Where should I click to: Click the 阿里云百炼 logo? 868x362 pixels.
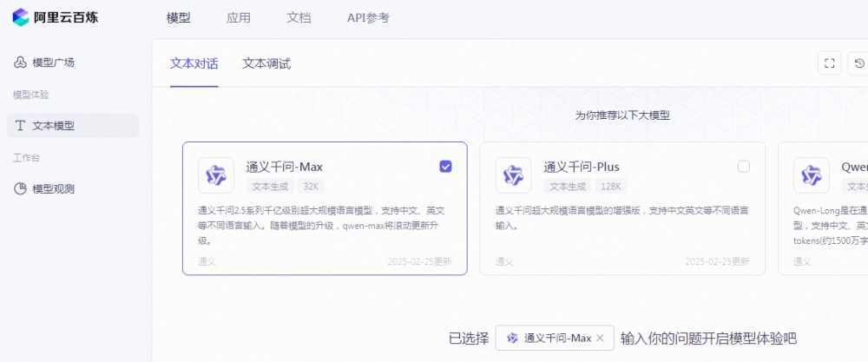tap(55, 17)
